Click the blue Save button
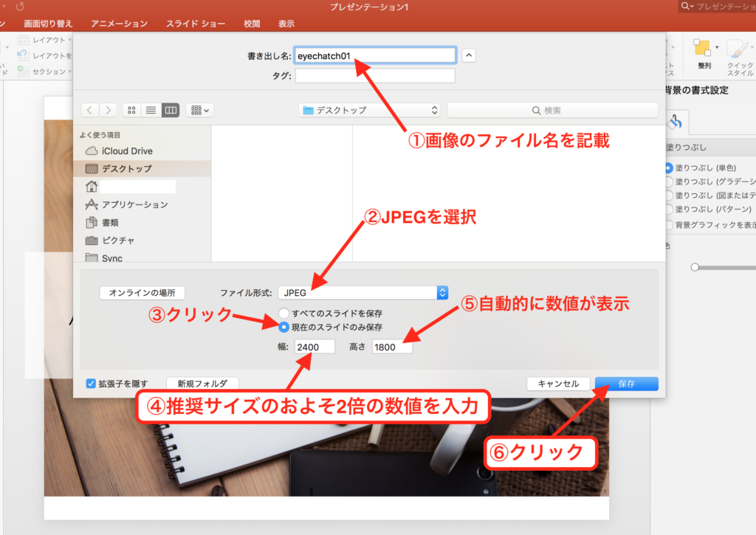This screenshot has width=756, height=535. coord(626,384)
